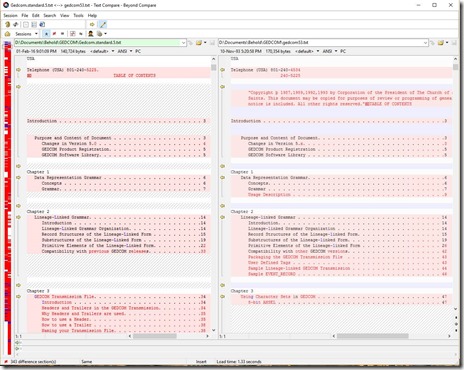
Task: Open the Session menu
Action: (10, 15)
